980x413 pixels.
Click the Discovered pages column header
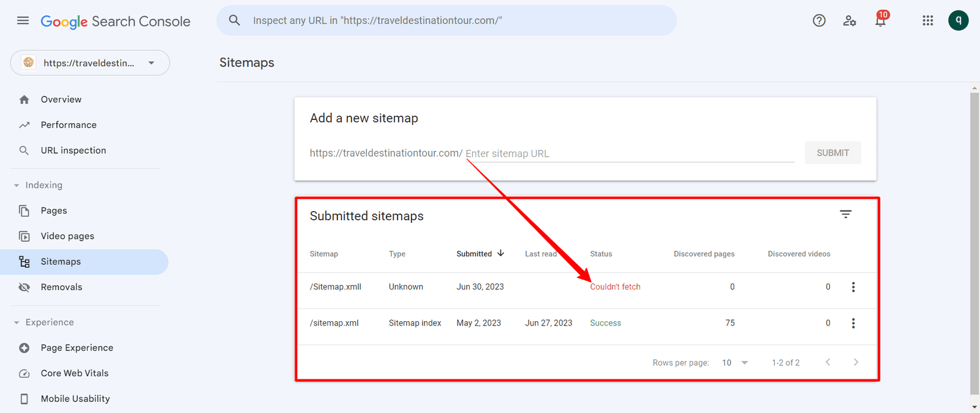tap(704, 253)
